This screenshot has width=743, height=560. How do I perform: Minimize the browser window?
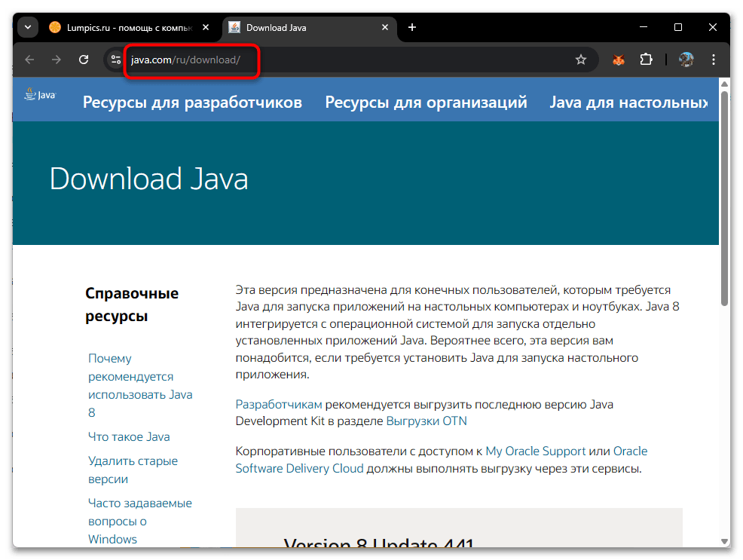point(643,27)
